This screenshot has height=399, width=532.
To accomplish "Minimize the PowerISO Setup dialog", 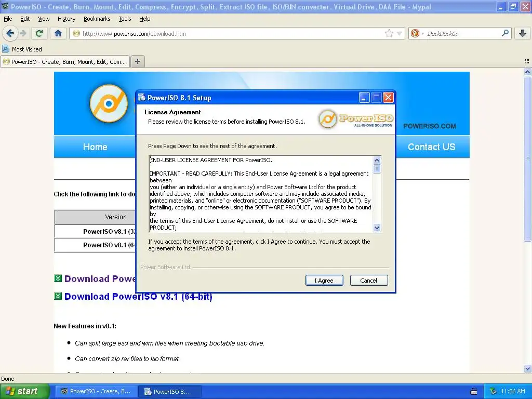I will [364, 98].
